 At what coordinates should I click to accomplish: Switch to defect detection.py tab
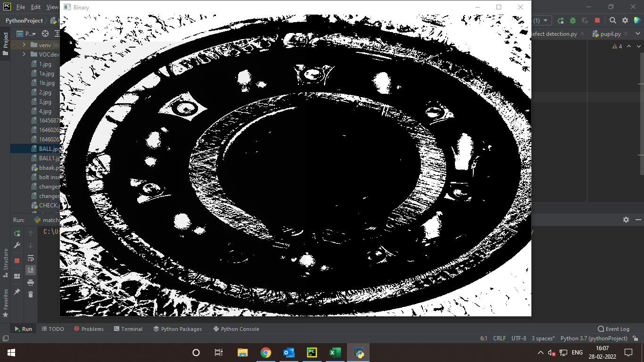coord(554,34)
